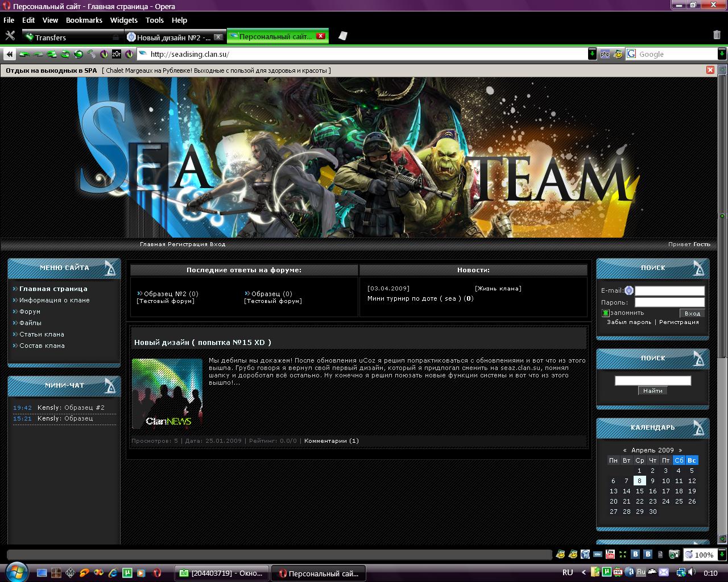Open Жизнь клана news category
Screen dimensions: 728x582
point(498,288)
